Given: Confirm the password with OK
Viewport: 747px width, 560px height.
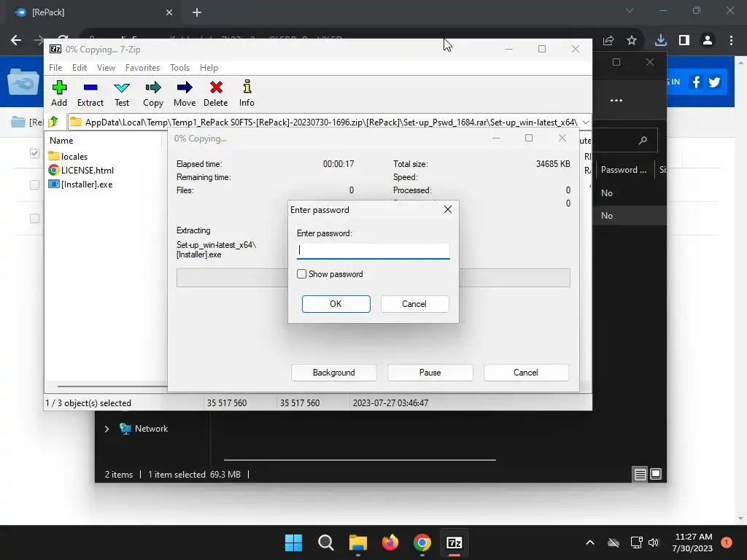Looking at the screenshot, I should pyautogui.click(x=336, y=304).
